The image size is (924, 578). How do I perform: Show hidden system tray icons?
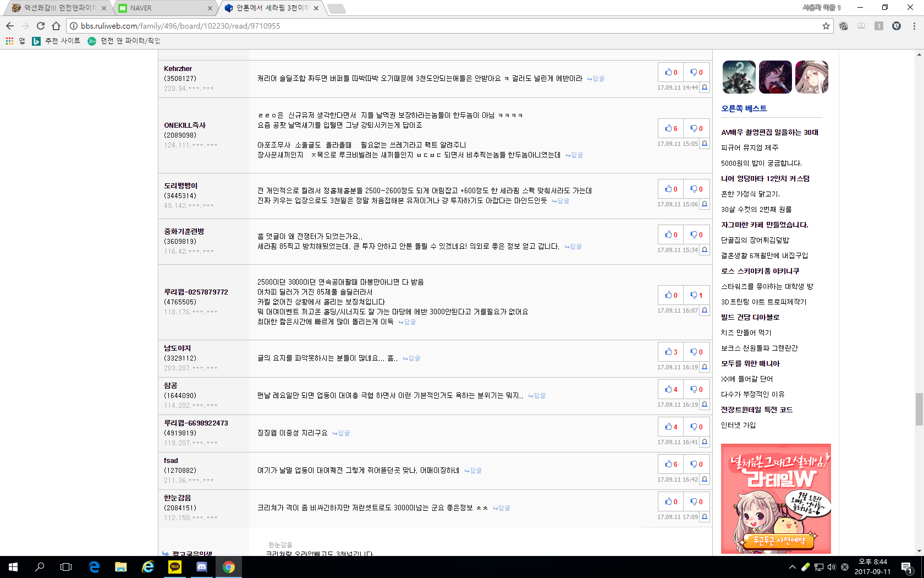tap(792, 567)
